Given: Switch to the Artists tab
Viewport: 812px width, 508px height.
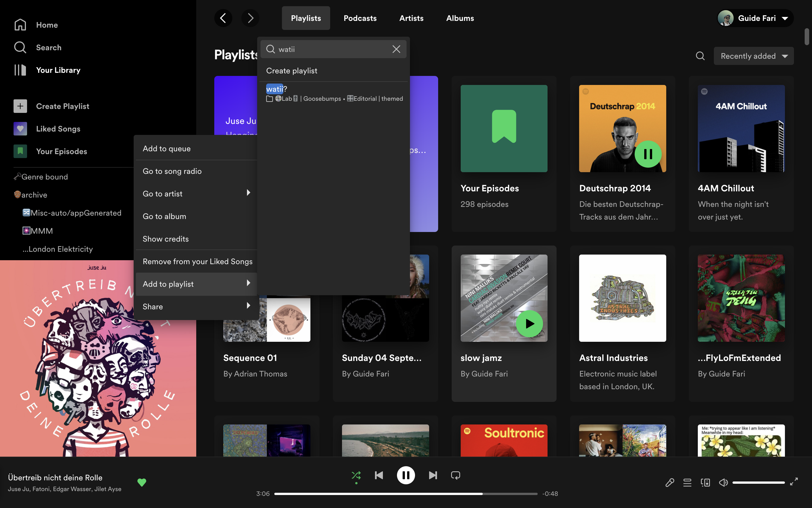Looking at the screenshot, I should pyautogui.click(x=411, y=18).
